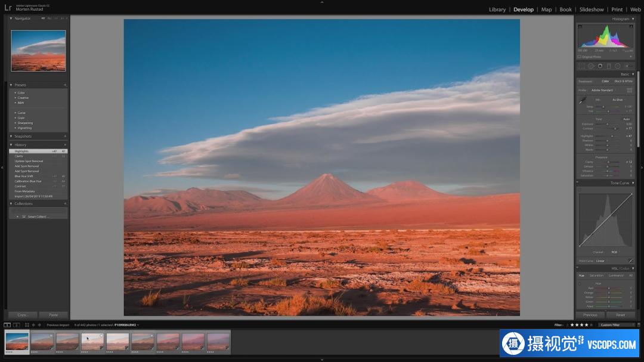Viewport: 644px width, 362px height.
Task: Click the Paste button
Action: 54,315
